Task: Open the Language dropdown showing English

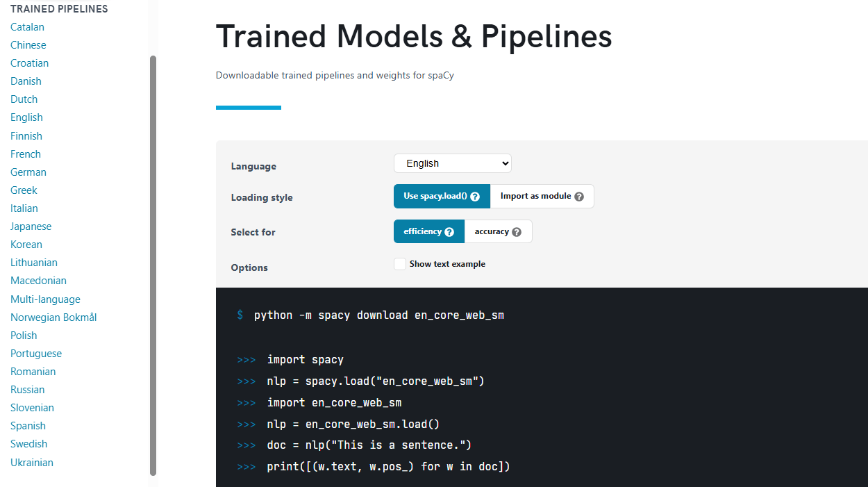Action: (453, 163)
